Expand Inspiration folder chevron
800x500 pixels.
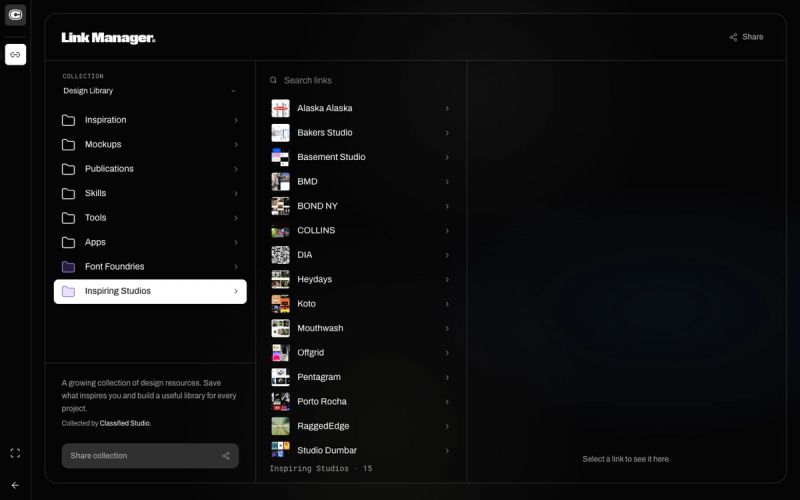point(236,120)
